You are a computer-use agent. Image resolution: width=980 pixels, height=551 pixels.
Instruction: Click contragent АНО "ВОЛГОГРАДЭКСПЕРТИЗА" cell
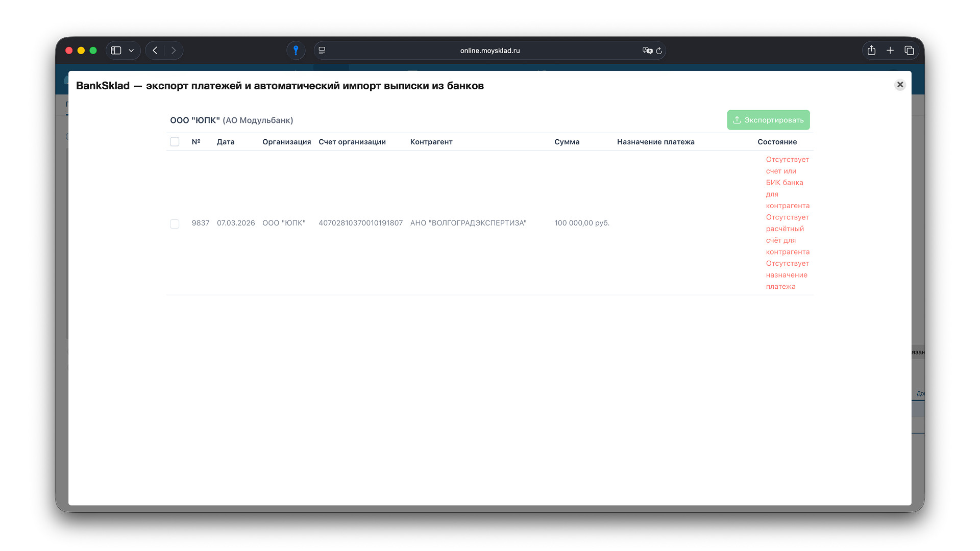pyautogui.click(x=468, y=223)
